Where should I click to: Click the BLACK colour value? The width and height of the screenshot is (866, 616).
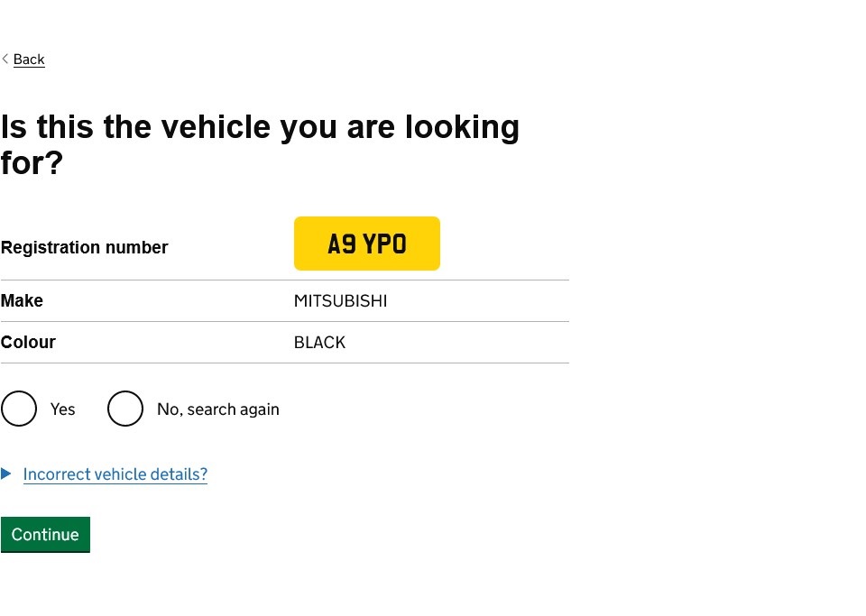[319, 343]
